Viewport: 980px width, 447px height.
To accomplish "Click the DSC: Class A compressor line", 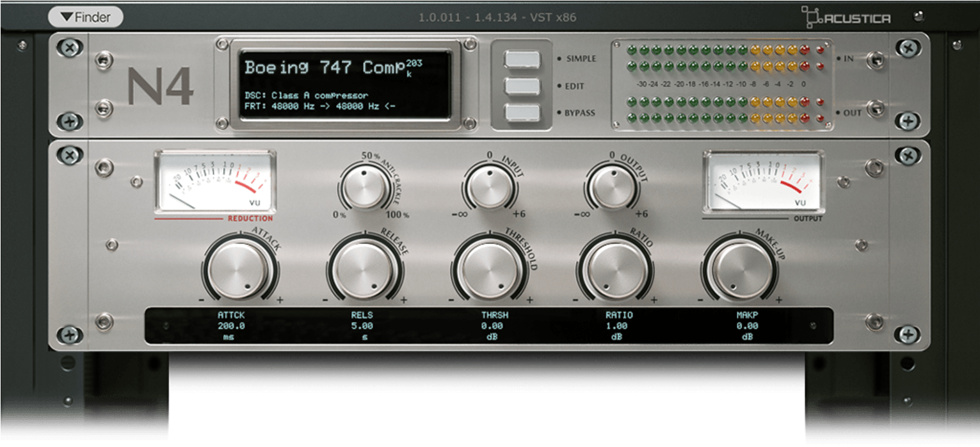I will [x=307, y=95].
